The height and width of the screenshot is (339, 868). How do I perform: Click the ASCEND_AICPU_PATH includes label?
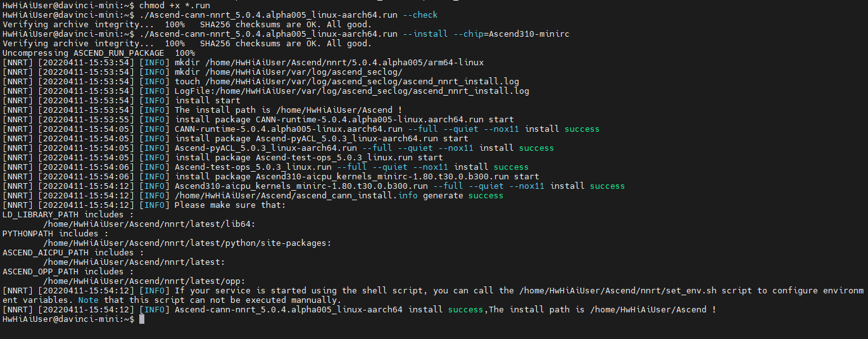(x=64, y=252)
